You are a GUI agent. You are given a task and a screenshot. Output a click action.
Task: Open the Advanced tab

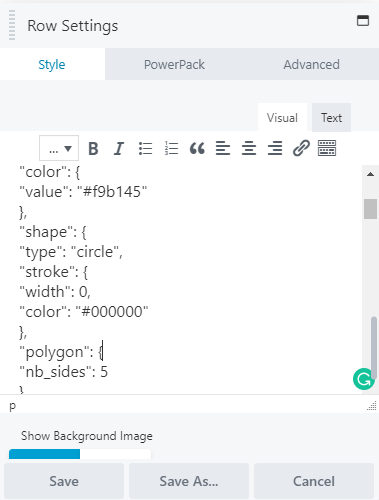pos(312,64)
